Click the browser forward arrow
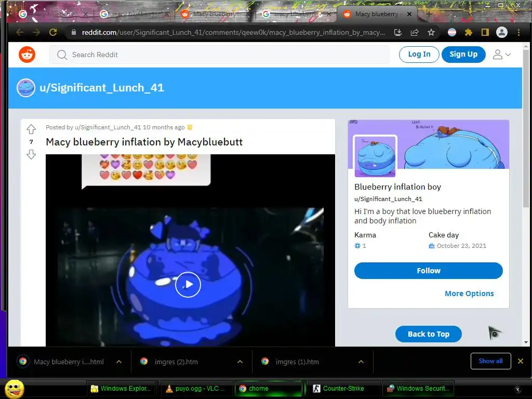 [x=36, y=32]
